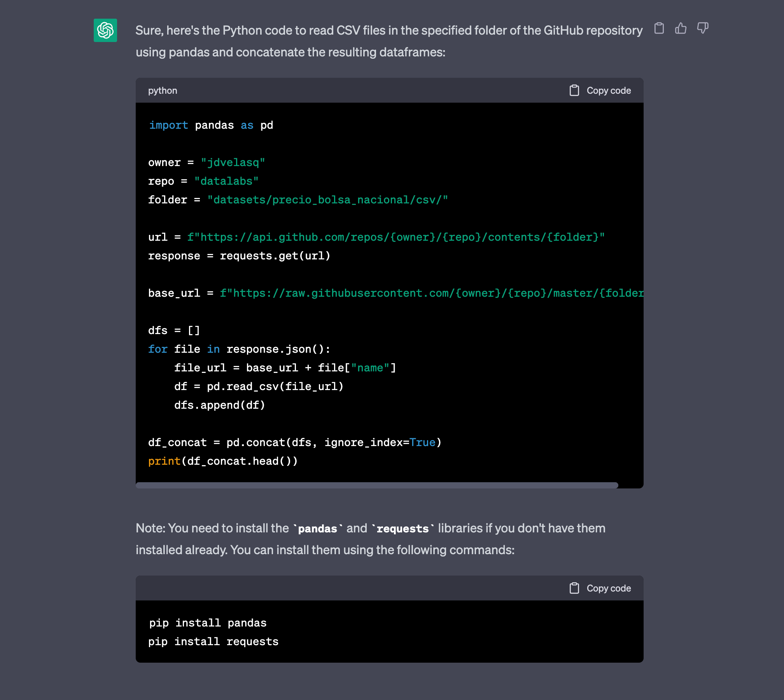The image size is (784, 700).
Task: Click the pd.concat line with ignore_index=True
Action: click(x=295, y=443)
